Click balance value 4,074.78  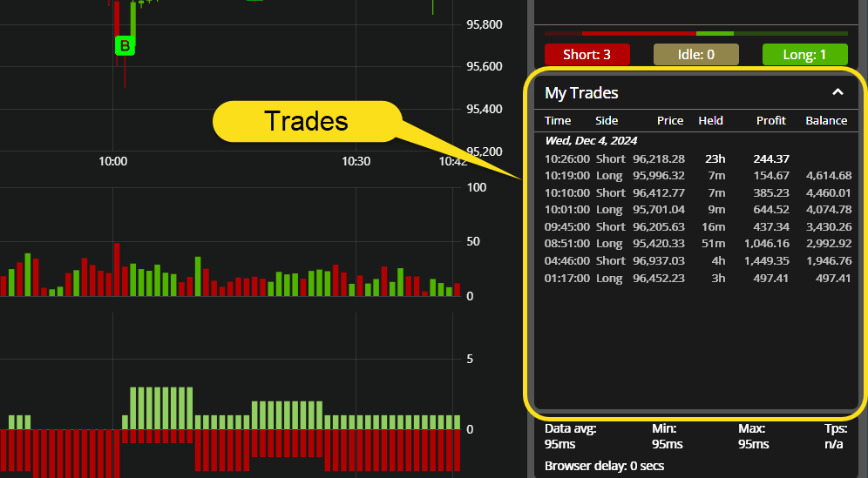pos(829,210)
